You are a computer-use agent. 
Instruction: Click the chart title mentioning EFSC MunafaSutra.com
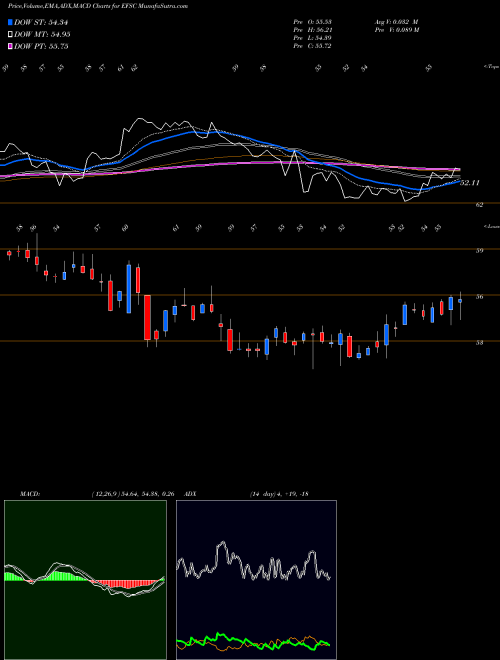[98, 6]
